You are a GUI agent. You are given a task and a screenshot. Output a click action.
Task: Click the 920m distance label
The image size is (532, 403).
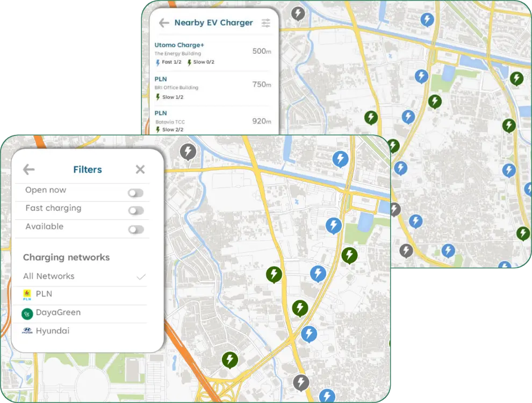pyautogui.click(x=262, y=121)
